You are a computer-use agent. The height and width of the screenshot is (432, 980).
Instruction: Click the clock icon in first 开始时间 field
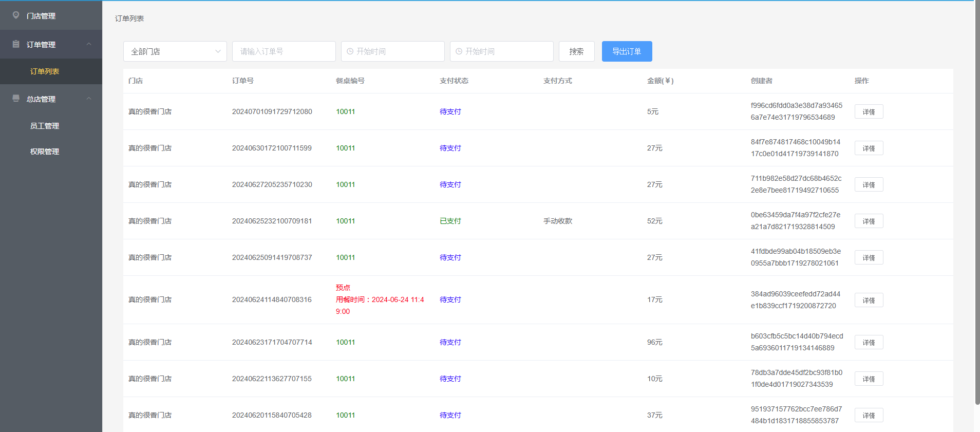click(350, 51)
